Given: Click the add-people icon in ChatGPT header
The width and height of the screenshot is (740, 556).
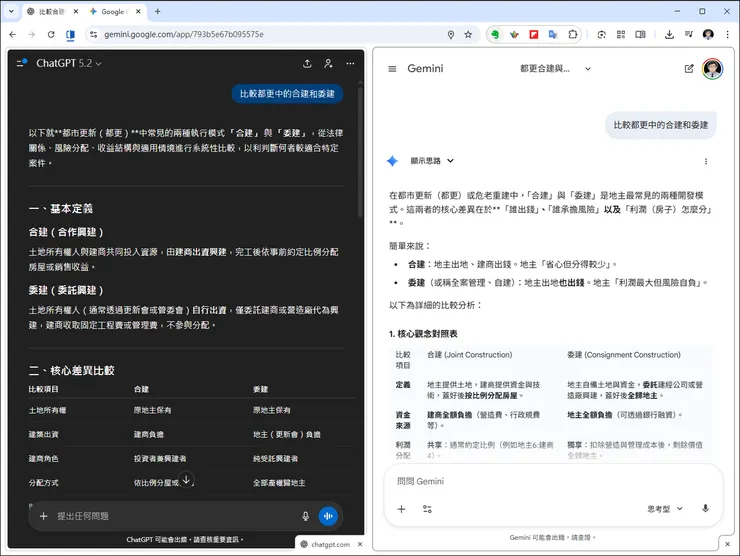Looking at the screenshot, I should [328, 63].
